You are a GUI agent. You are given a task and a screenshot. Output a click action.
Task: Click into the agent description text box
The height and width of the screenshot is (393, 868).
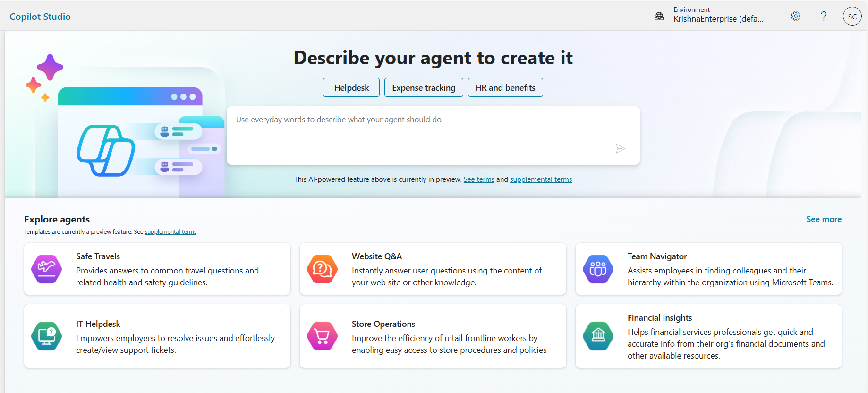[x=433, y=136]
